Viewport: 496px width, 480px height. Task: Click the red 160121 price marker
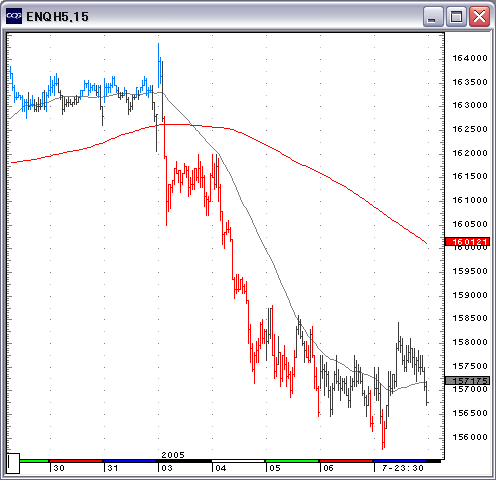468,241
